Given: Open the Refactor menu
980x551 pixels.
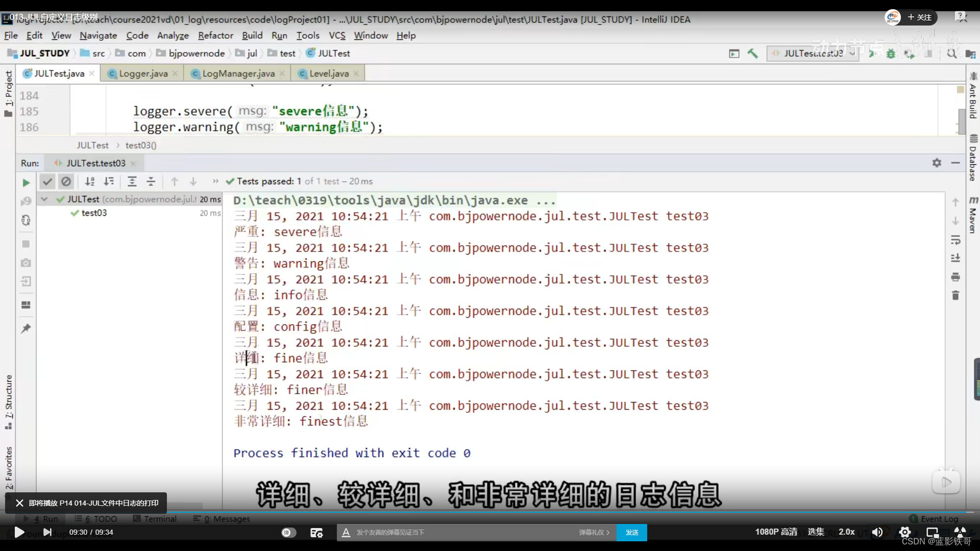Looking at the screenshot, I should pyautogui.click(x=215, y=36).
